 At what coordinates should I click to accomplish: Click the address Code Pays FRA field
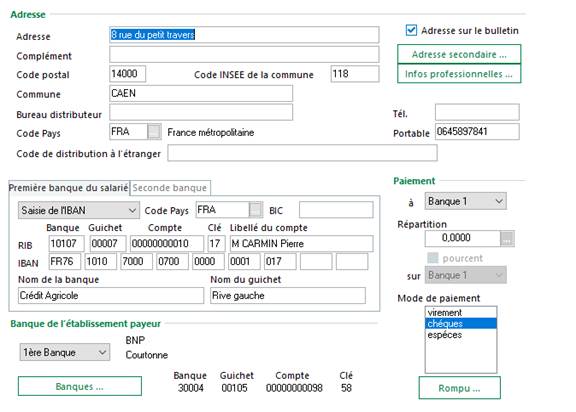tap(129, 131)
